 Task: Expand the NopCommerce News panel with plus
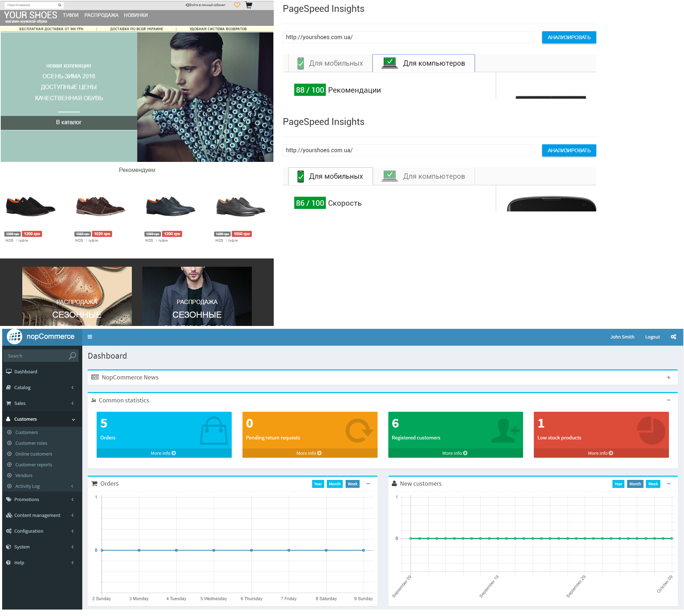click(x=669, y=377)
